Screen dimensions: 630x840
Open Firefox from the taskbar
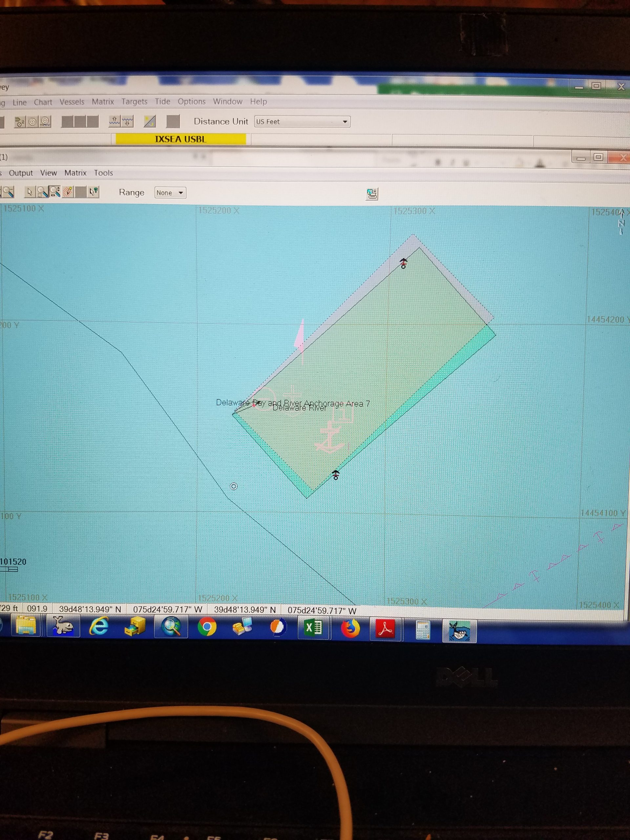350,628
